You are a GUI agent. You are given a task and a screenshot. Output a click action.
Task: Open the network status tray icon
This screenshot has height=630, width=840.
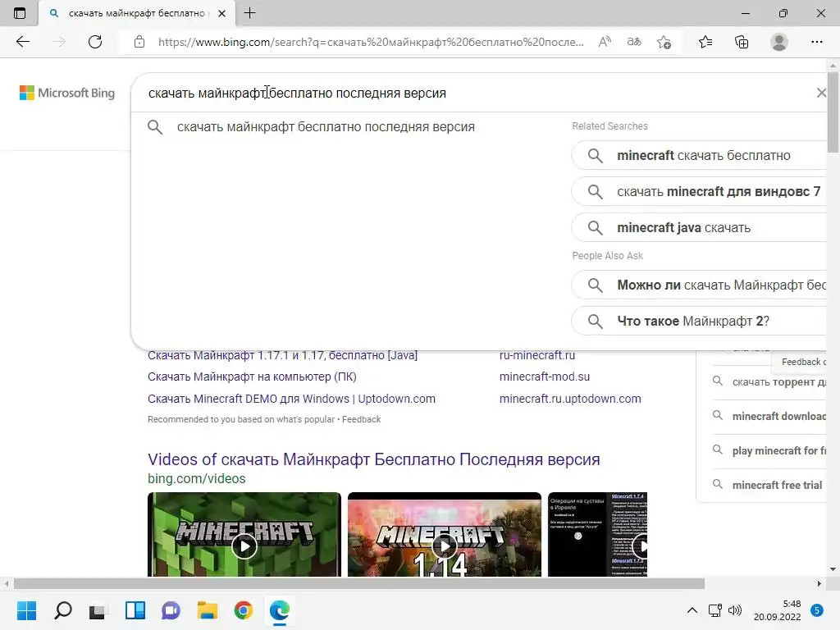[x=715, y=610]
